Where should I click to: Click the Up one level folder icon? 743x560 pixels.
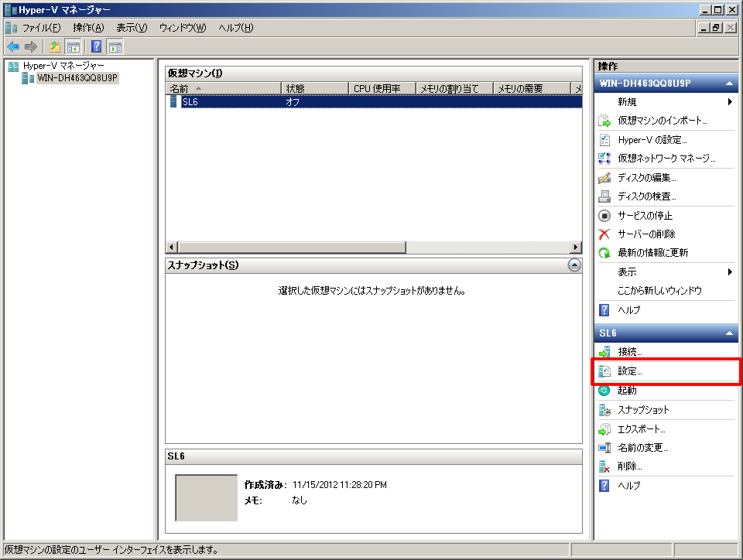coord(55,46)
